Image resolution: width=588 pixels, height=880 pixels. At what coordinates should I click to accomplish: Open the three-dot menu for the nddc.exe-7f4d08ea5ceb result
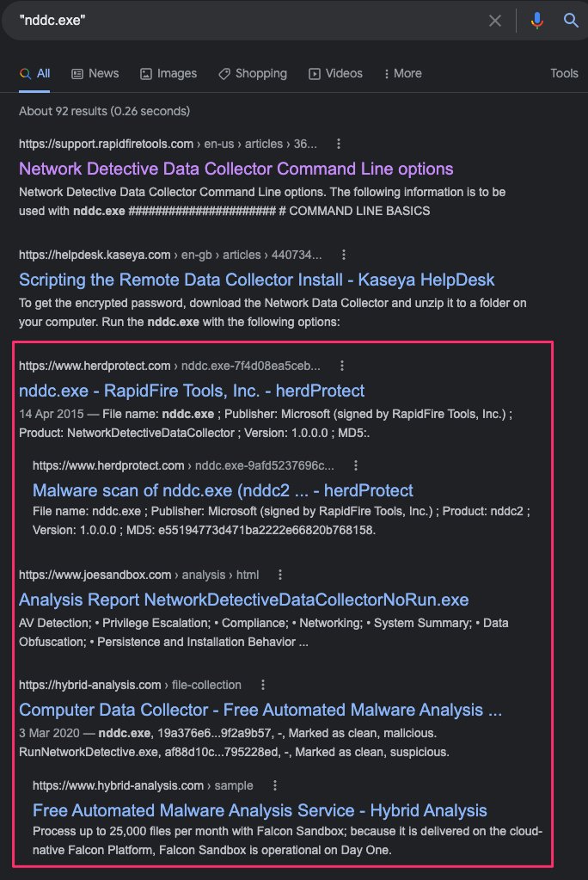tap(342, 366)
